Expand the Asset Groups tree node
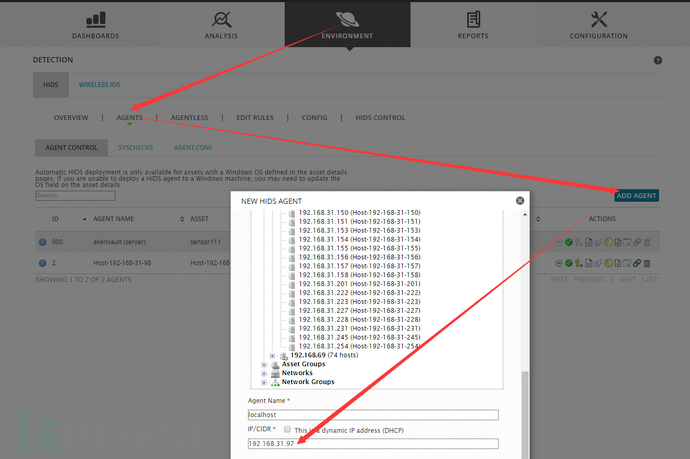The width and height of the screenshot is (690, 459). click(x=264, y=365)
